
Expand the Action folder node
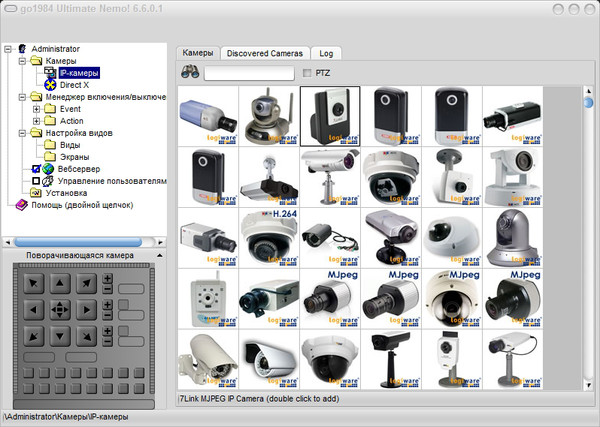coord(36,121)
